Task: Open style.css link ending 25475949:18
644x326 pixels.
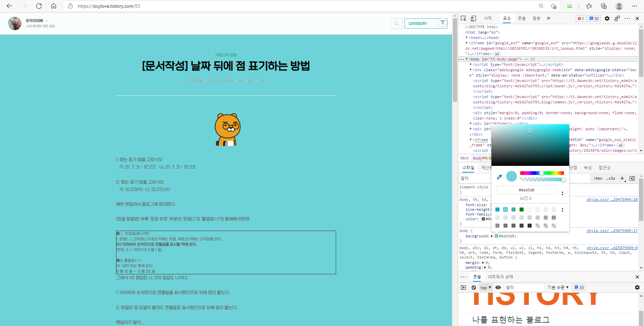Action: [612, 199]
